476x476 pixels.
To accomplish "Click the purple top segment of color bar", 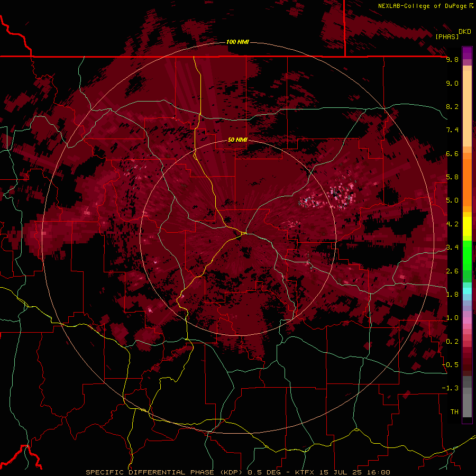I will (467, 53).
